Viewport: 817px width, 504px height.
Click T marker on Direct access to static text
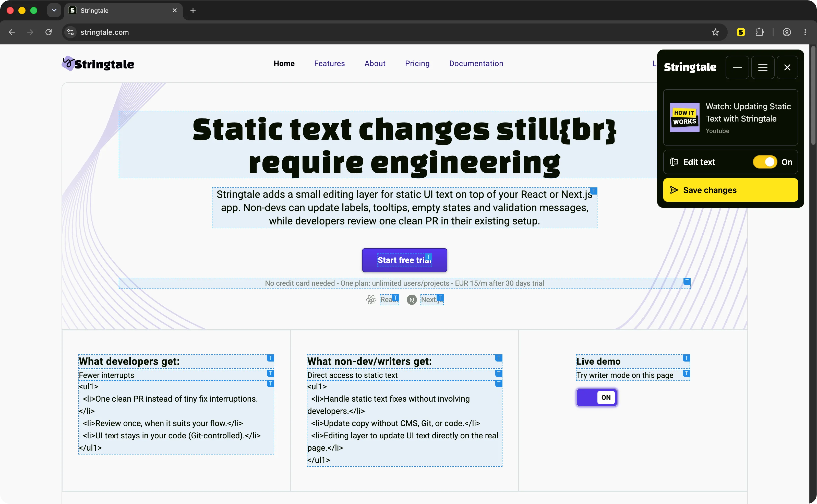[499, 373]
